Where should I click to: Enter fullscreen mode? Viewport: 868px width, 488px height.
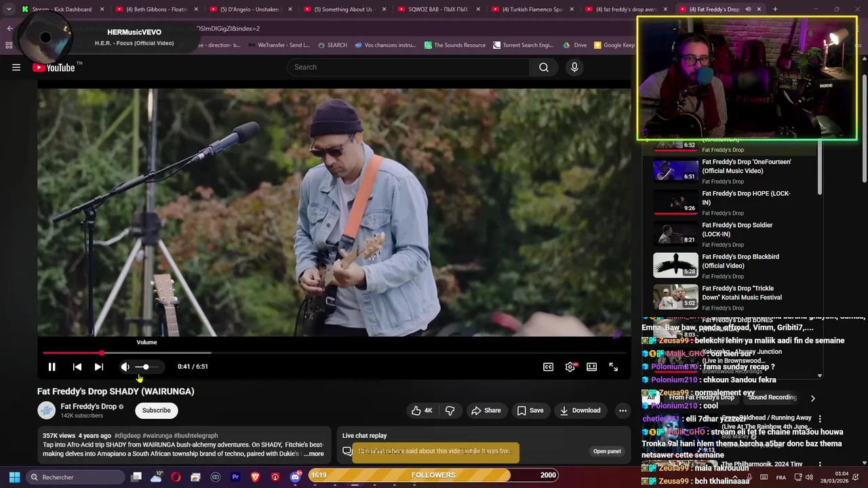click(614, 367)
